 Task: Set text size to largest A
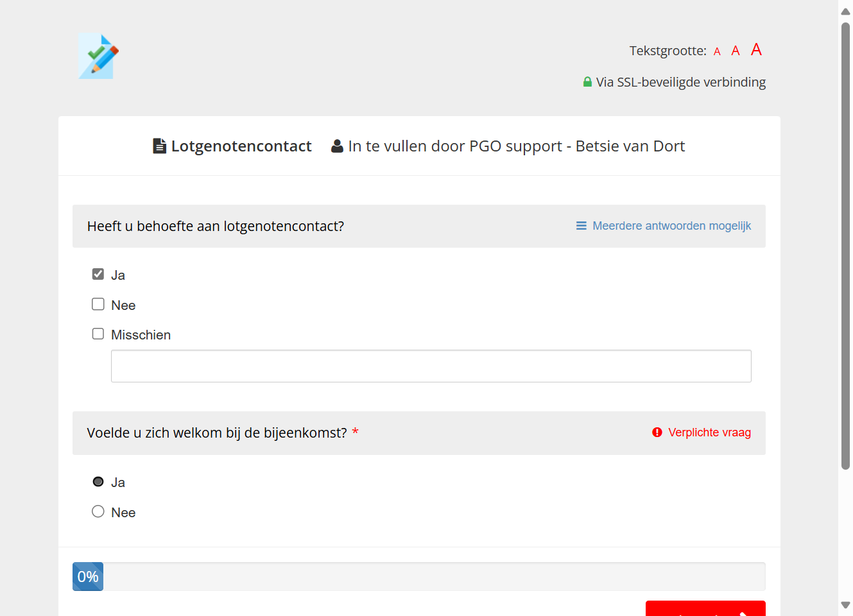pos(757,49)
